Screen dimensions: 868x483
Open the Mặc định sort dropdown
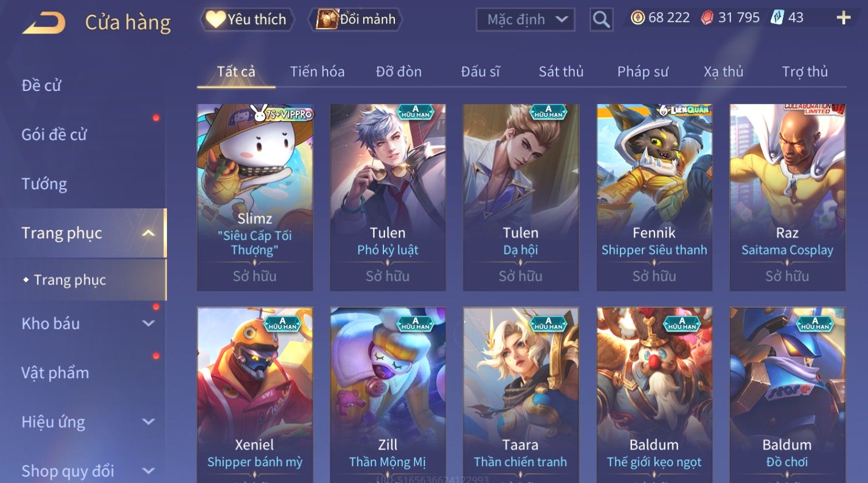click(525, 20)
